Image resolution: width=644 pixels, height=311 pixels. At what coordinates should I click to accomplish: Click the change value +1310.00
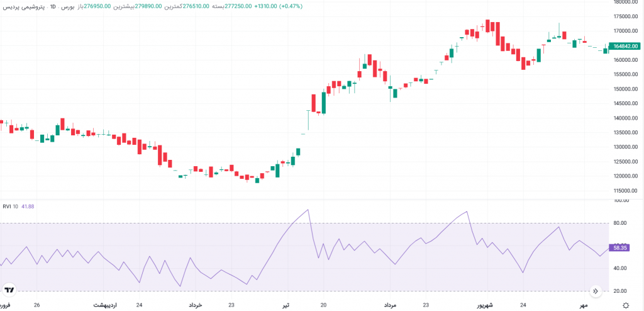266,6
